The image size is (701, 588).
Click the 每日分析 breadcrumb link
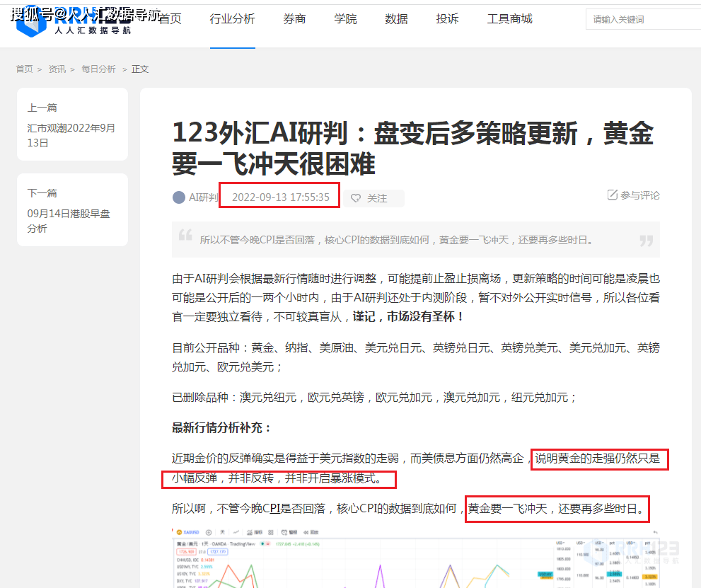pyautogui.click(x=98, y=69)
